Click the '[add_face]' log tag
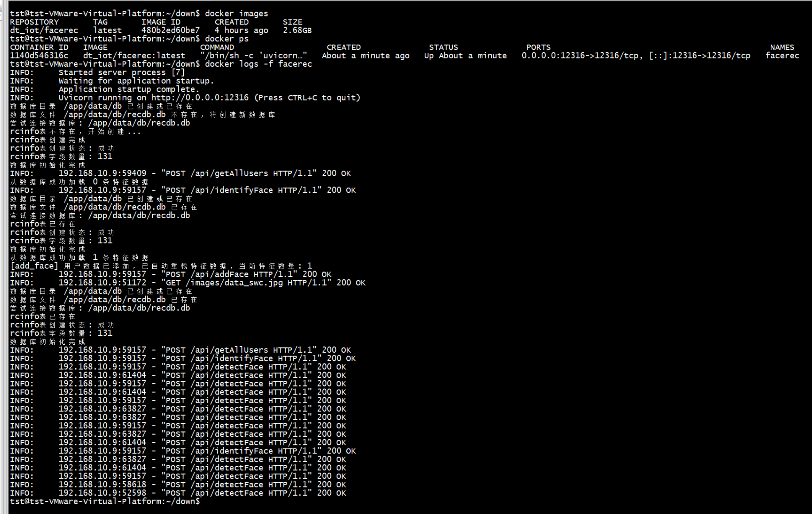 click(x=34, y=266)
